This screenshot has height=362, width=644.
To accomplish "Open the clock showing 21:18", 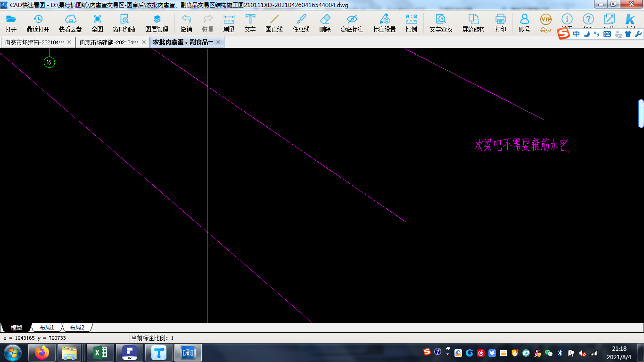I will (x=619, y=353).
